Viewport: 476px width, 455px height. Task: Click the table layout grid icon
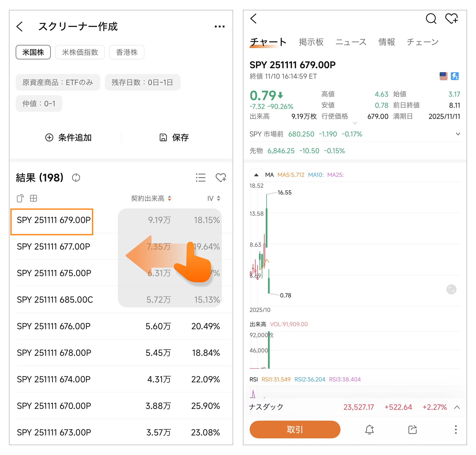point(33,198)
